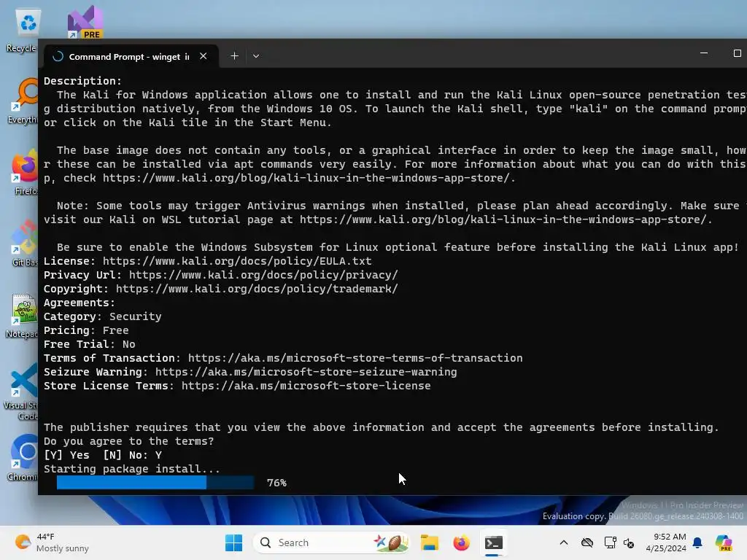Minimize the Terminal window

(x=704, y=53)
